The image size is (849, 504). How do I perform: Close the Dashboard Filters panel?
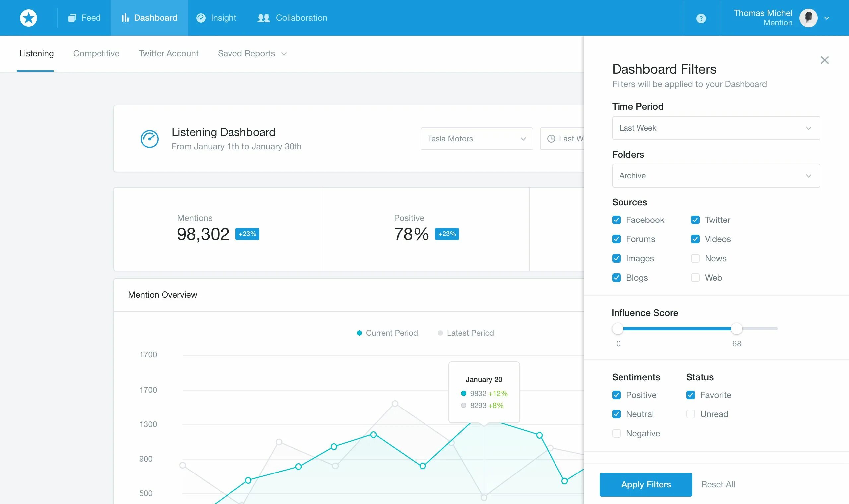pos(824,60)
